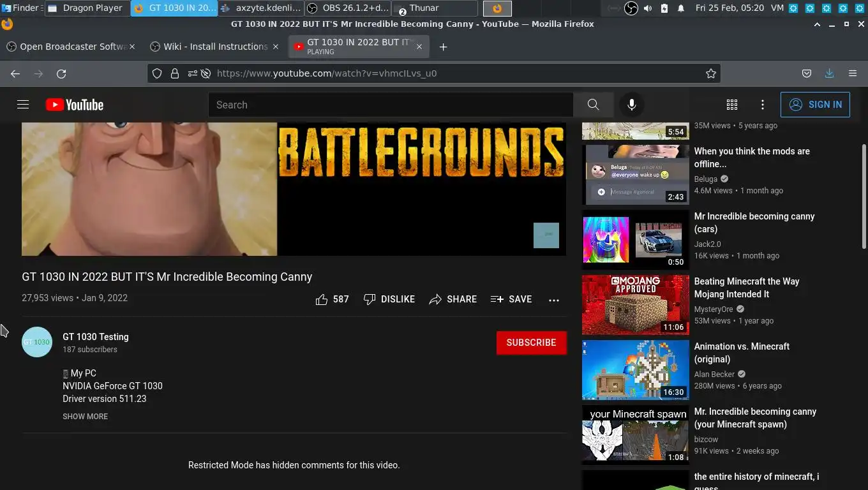This screenshot has height=490, width=868.
Task: View site security padlock info
Action: (174, 73)
